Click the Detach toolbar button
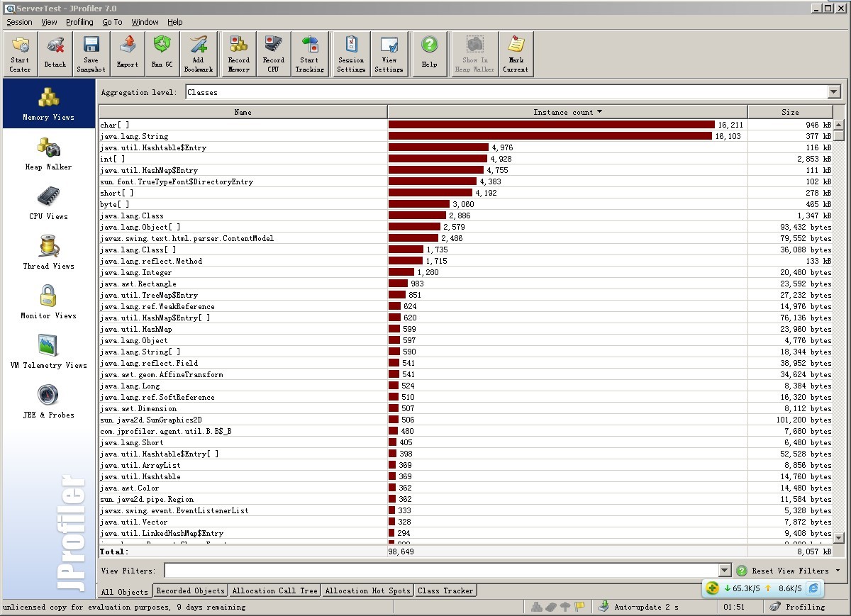Image resolution: width=851 pixels, height=616 pixels. tap(55, 54)
